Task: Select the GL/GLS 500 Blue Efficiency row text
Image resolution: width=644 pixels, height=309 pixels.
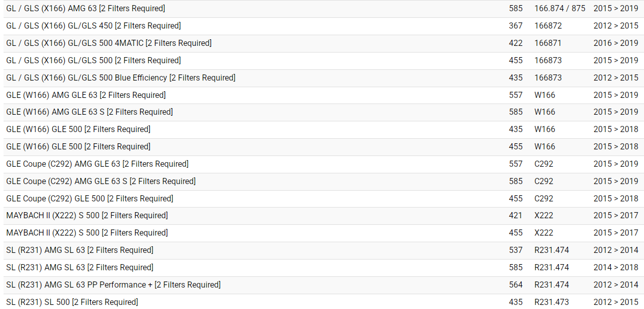Action: 121,78
